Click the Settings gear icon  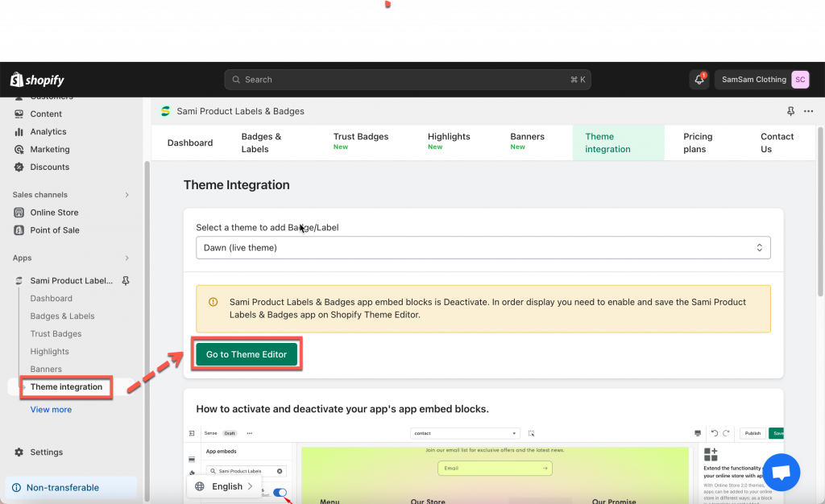[x=19, y=452]
